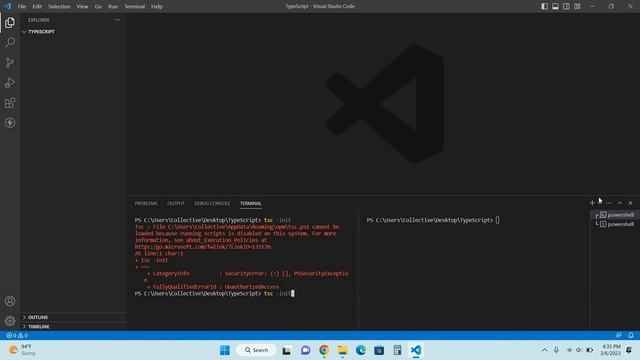Open the Edit menu
Image resolution: width=640 pixels, height=360 pixels.
[x=37, y=7]
